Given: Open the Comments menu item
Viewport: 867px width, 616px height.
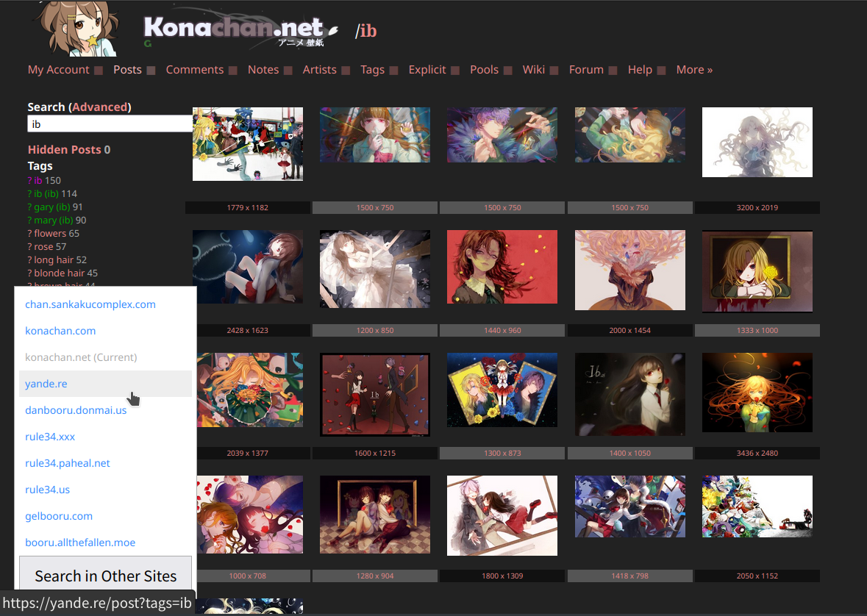Looking at the screenshot, I should click(195, 70).
